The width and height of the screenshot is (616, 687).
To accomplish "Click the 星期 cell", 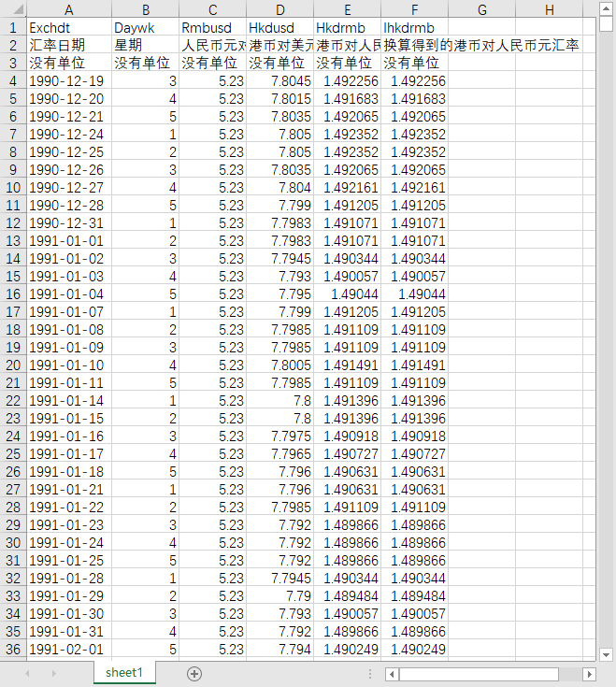I will pos(146,45).
